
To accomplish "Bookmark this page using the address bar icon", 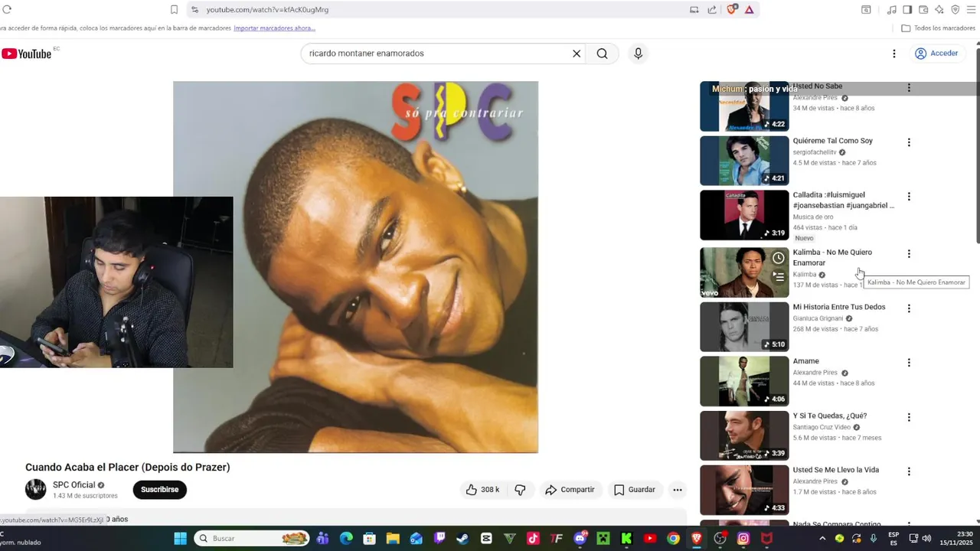I will [174, 9].
